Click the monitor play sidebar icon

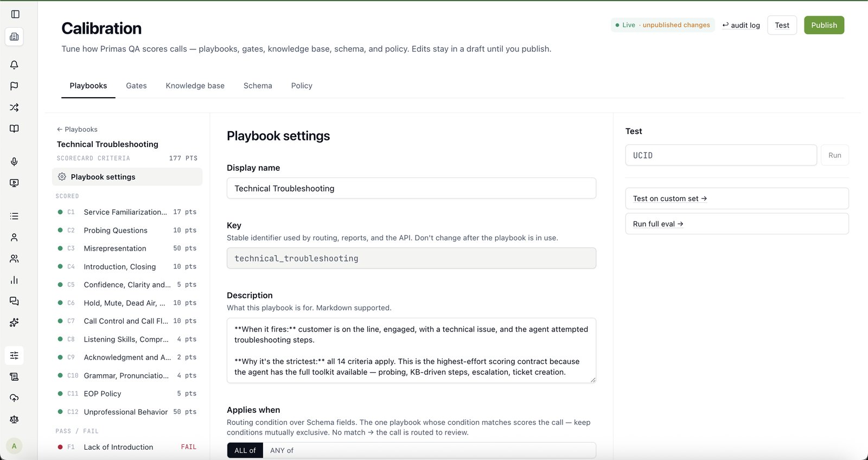(x=14, y=183)
